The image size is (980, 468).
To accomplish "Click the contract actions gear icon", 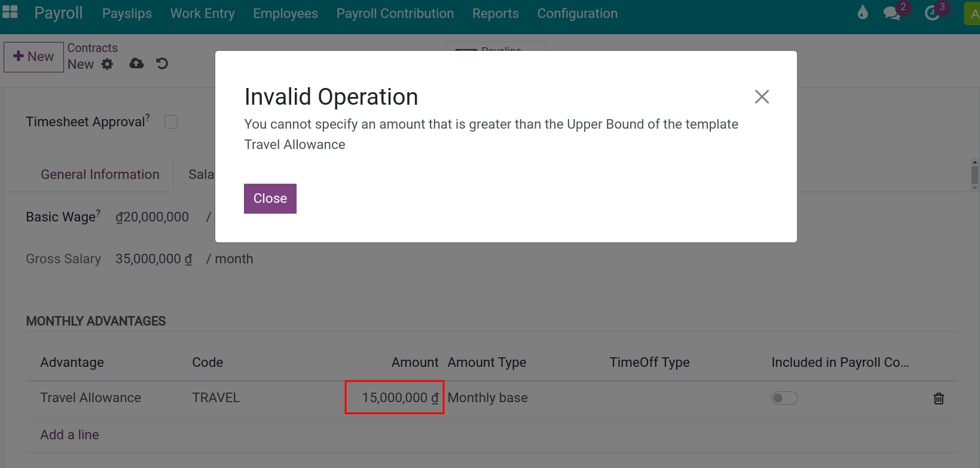I will pyautogui.click(x=107, y=64).
